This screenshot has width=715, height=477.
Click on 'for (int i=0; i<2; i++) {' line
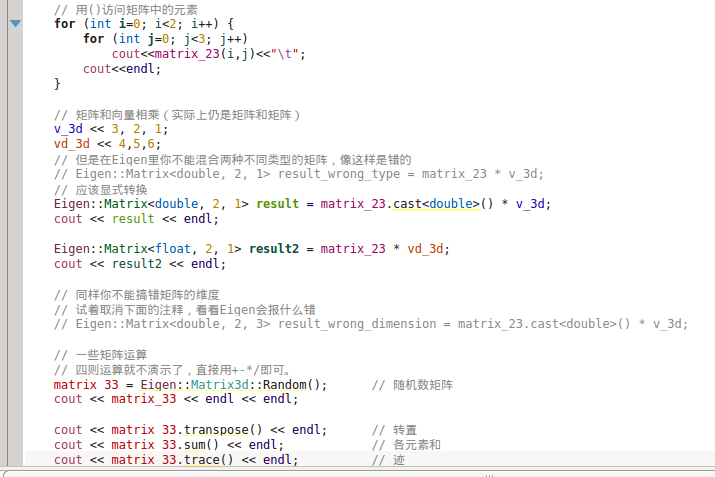144,24
